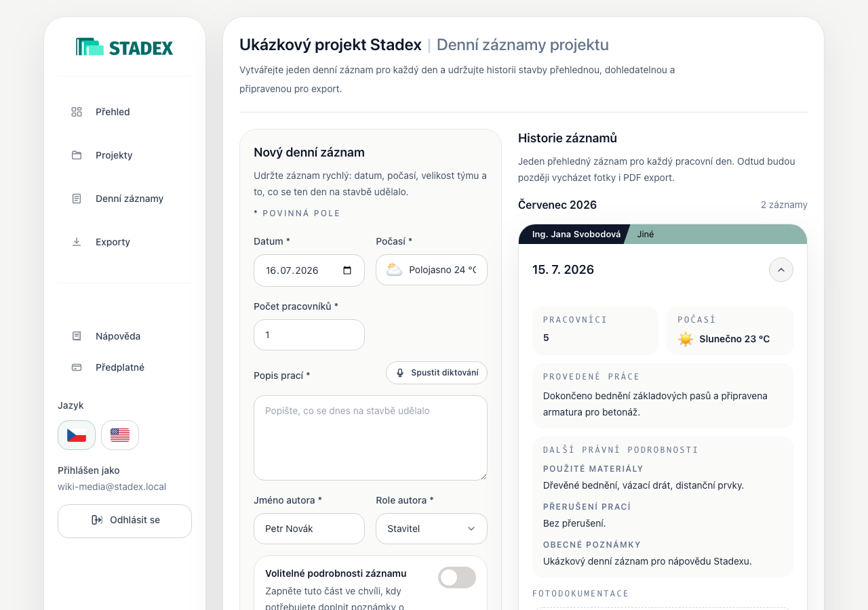This screenshot has height=610, width=868.
Task: Open the Role autora dropdown
Action: pos(431,529)
